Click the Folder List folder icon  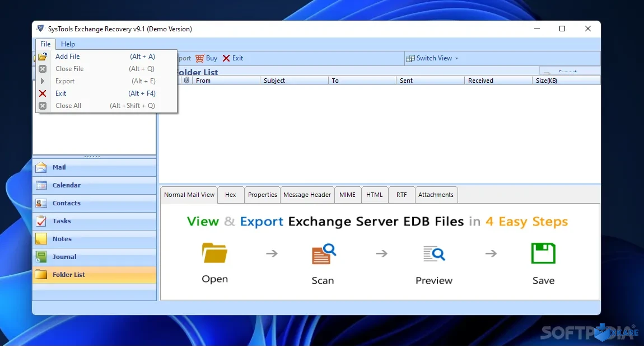pyautogui.click(x=41, y=275)
